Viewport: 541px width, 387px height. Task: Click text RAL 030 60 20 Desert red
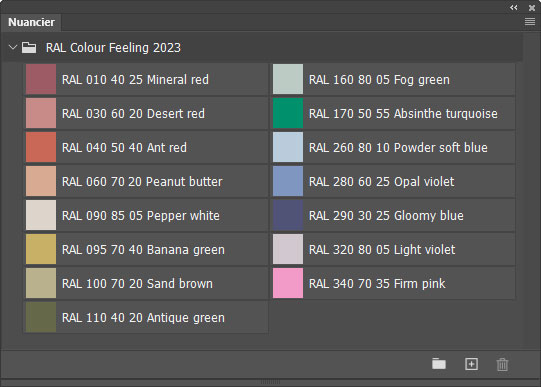click(x=133, y=113)
